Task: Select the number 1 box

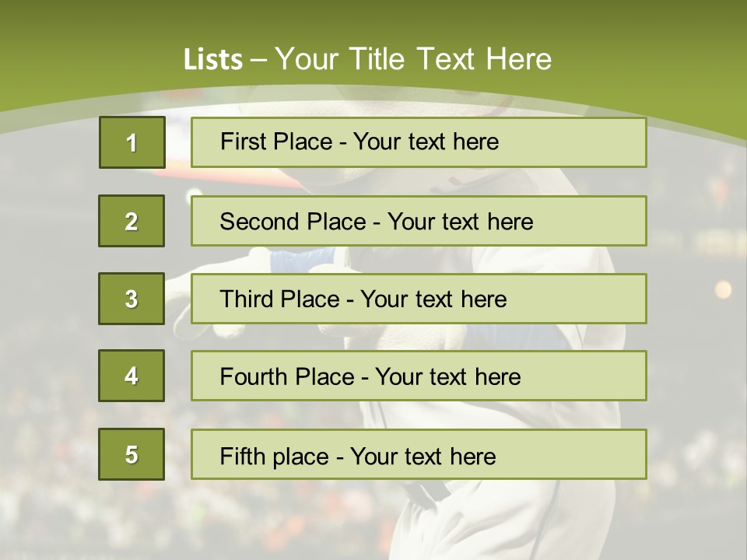Action: tap(132, 142)
